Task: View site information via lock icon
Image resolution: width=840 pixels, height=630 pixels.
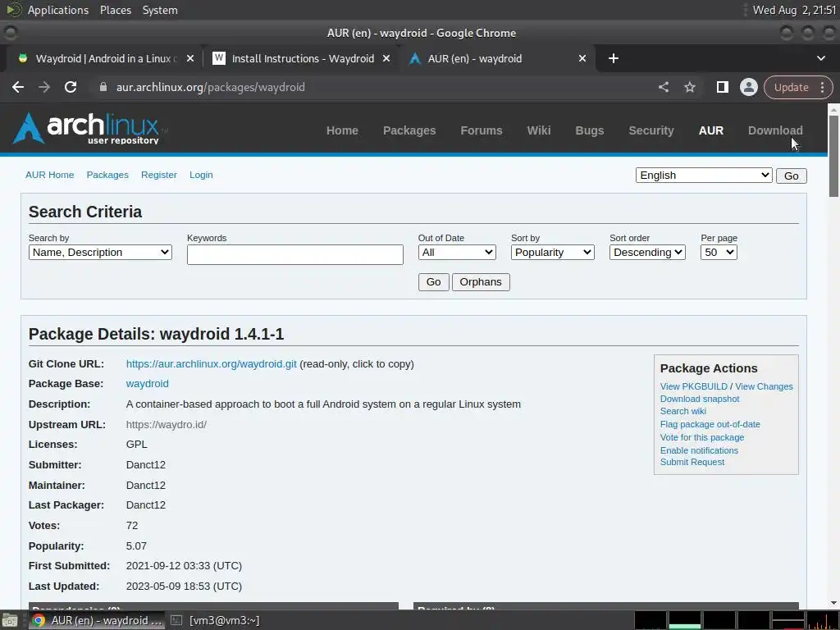Action: 103,87
